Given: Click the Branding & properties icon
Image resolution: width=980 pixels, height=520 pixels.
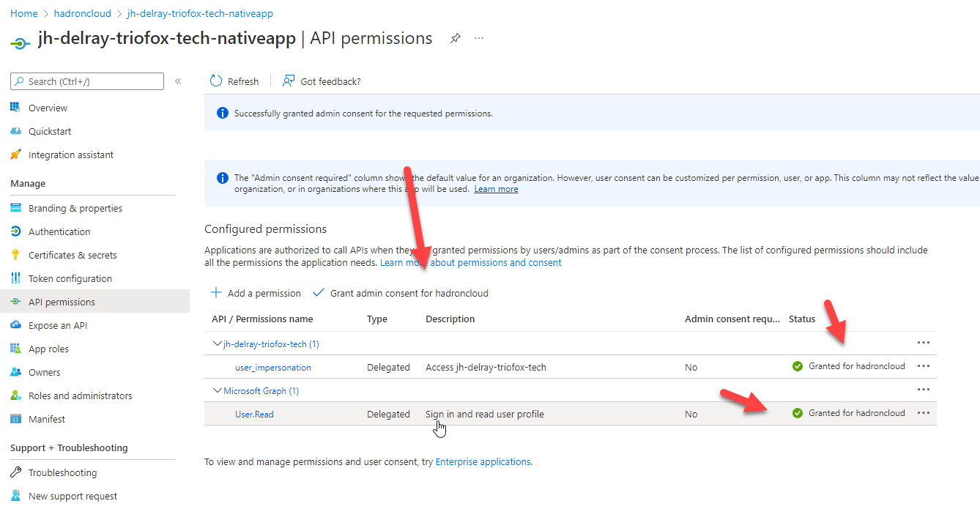Looking at the screenshot, I should 15,208.
